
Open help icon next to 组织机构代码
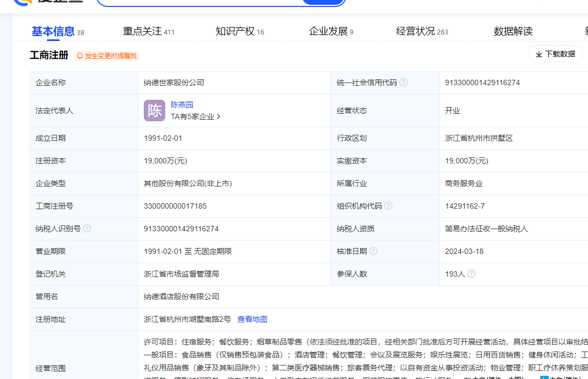[388, 206]
